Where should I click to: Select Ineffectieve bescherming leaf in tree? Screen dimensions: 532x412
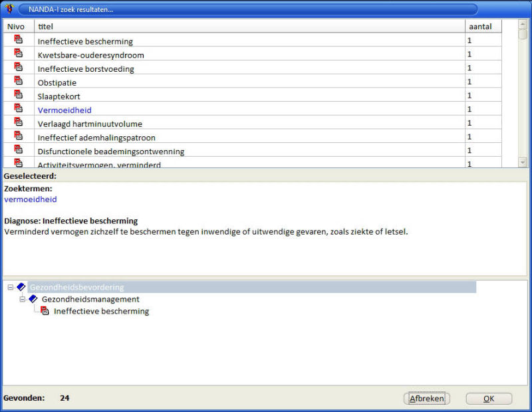[x=101, y=311]
